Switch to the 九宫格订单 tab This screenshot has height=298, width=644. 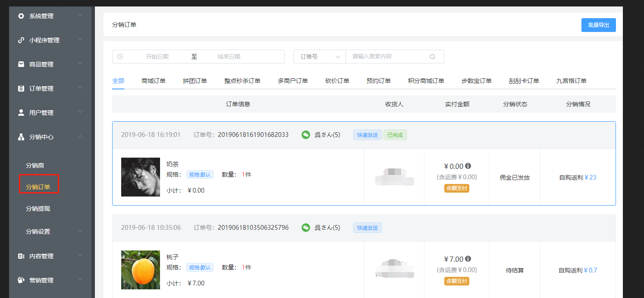tap(572, 81)
